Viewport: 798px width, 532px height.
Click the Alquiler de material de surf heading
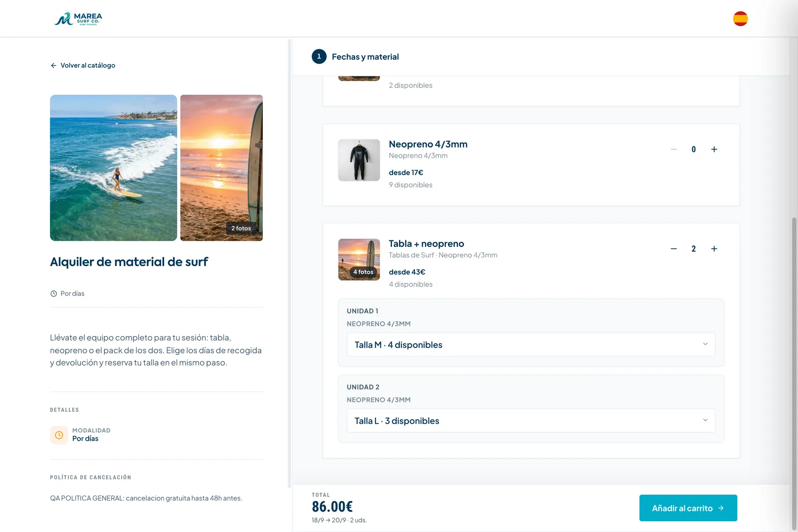pyautogui.click(x=129, y=262)
